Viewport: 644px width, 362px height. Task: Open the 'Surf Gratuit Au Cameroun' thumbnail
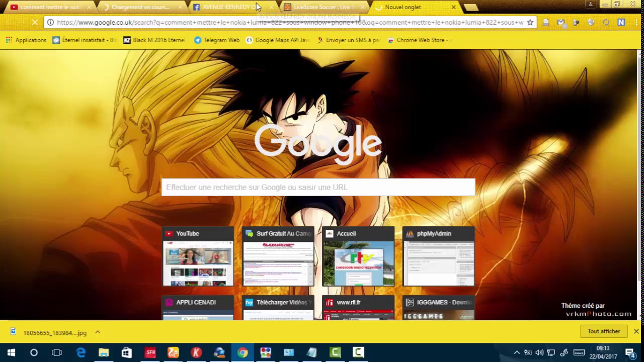tap(278, 257)
